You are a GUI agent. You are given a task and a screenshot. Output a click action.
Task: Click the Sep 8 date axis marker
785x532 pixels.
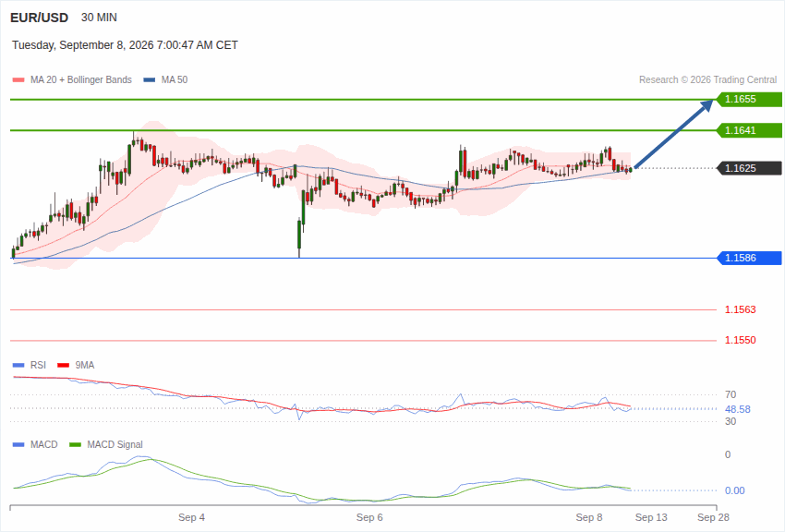[x=589, y=517]
